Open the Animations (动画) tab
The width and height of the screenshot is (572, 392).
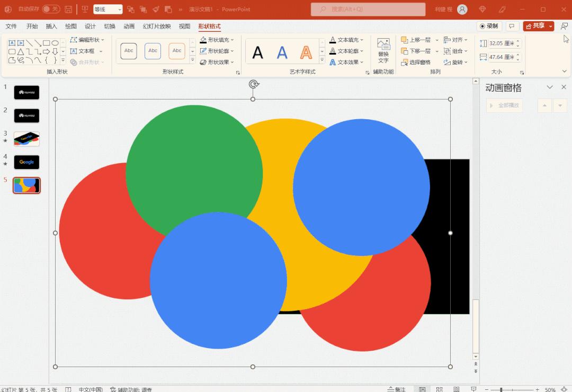(129, 26)
